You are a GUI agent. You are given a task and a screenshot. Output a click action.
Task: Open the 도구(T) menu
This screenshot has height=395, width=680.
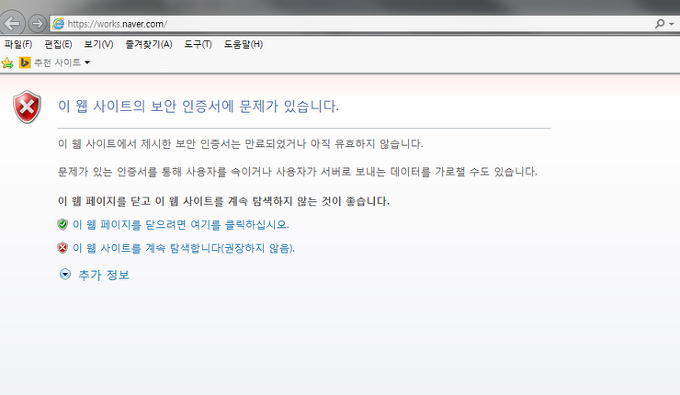198,44
